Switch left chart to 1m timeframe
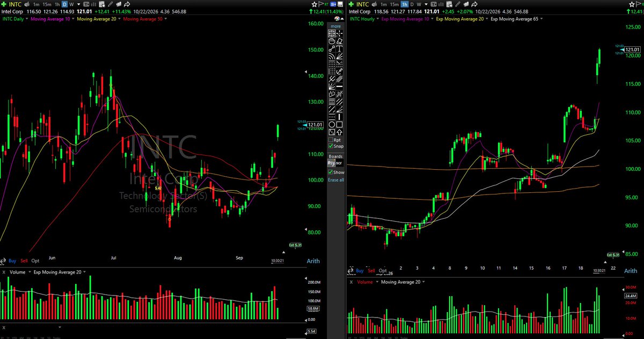Image resolution: width=644 pixels, height=339 pixels. click(x=36, y=4)
